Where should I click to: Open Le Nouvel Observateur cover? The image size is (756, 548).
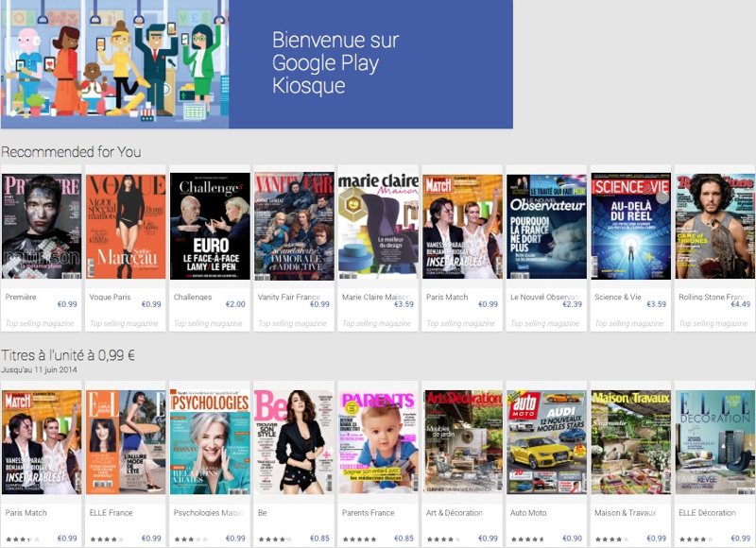pos(546,227)
